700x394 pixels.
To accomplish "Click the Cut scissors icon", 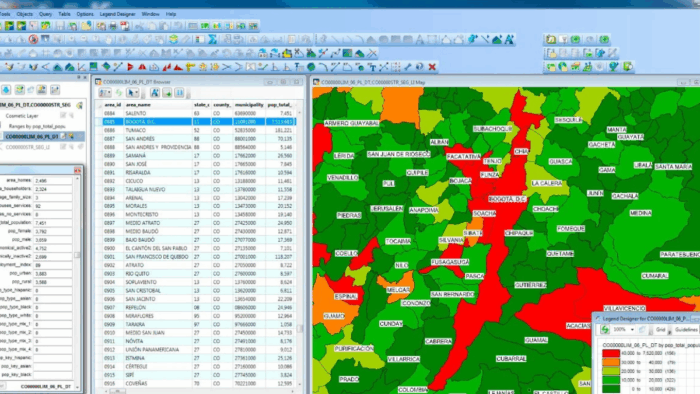I will [x=140, y=26].
